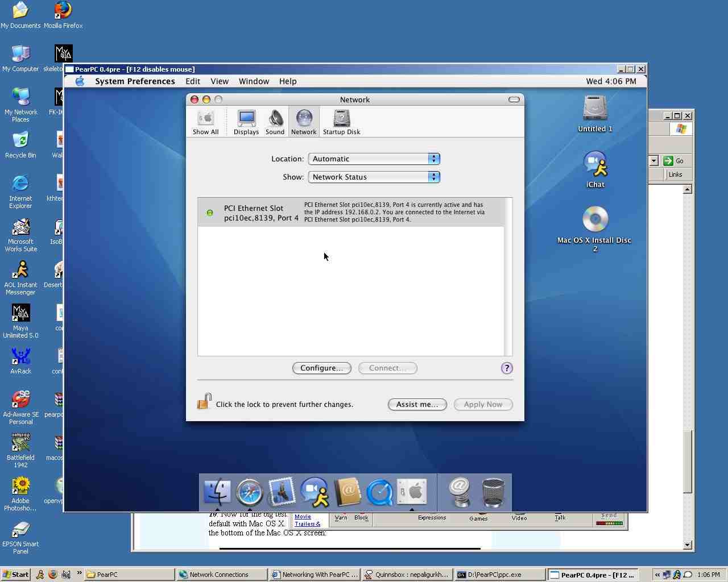The height and width of the screenshot is (582, 728).
Task: Open Address Book in the Dock
Action: point(348,492)
